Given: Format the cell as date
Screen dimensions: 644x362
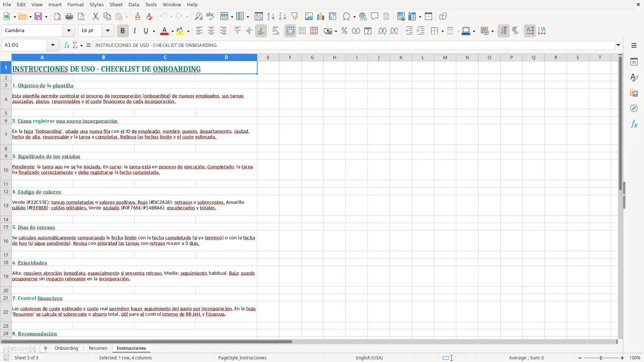Looking at the screenshot, I should point(368,31).
